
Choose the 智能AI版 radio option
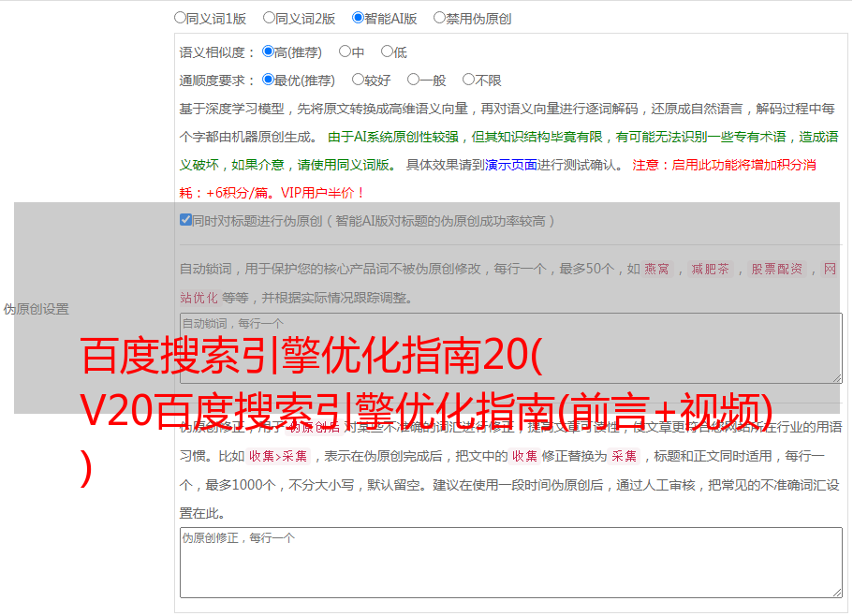pyautogui.click(x=358, y=18)
